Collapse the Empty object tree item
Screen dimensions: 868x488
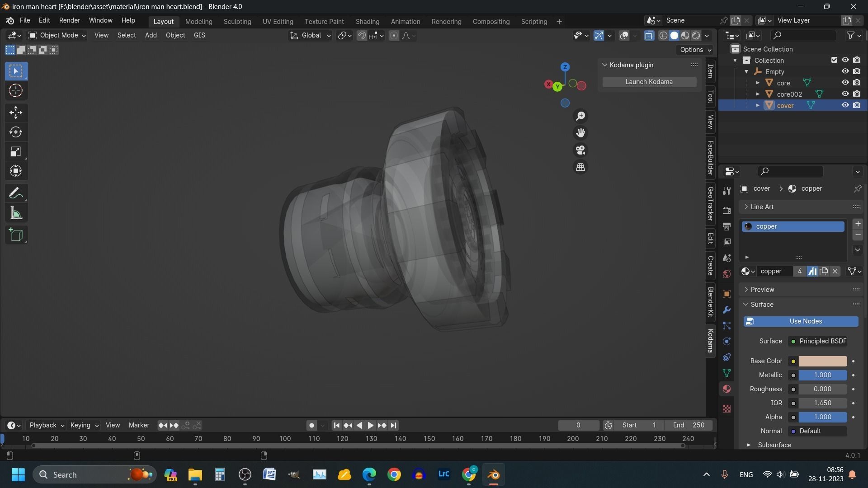point(746,71)
